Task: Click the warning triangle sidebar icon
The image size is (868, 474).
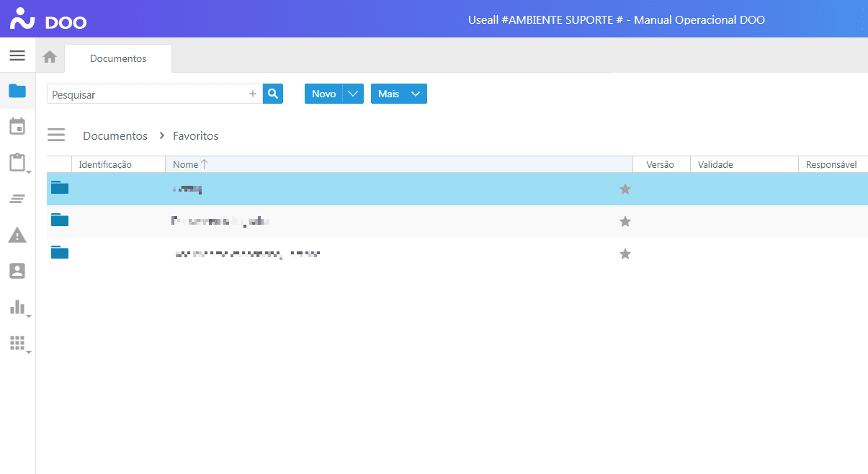Action: pyautogui.click(x=17, y=235)
